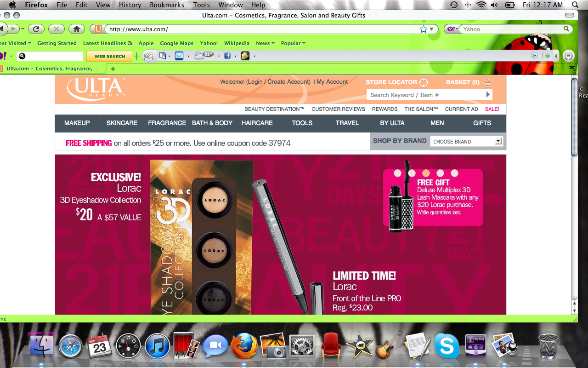Open the CHOOSE BRAND dropdown
Image resolution: width=588 pixels, height=368 pixels.
(x=466, y=141)
